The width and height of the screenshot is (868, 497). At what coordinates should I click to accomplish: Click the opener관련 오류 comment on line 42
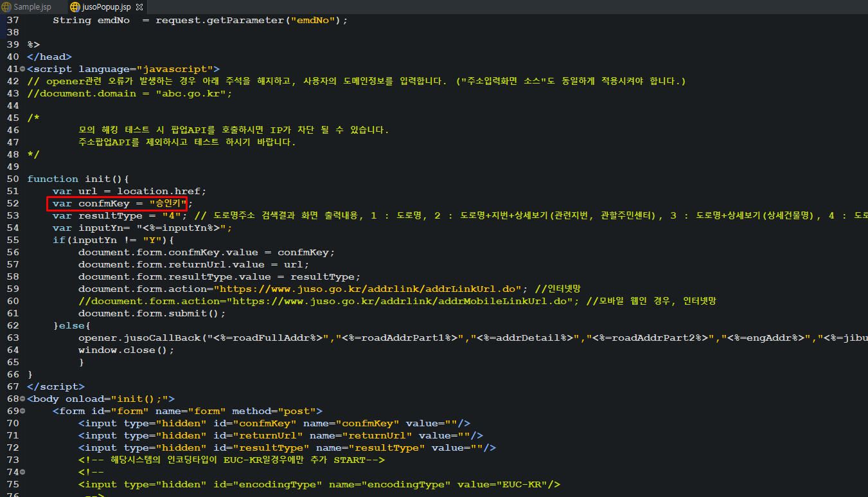click(x=357, y=81)
